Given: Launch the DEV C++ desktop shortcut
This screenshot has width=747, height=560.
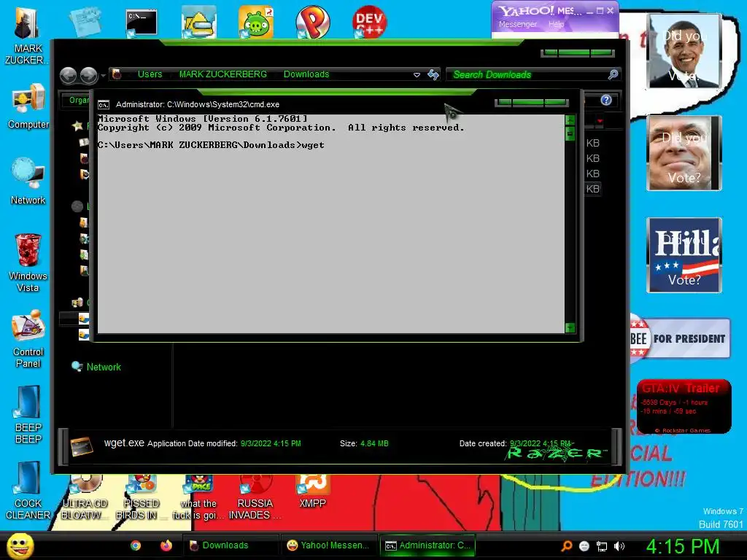Looking at the screenshot, I should click(x=369, y=22).
